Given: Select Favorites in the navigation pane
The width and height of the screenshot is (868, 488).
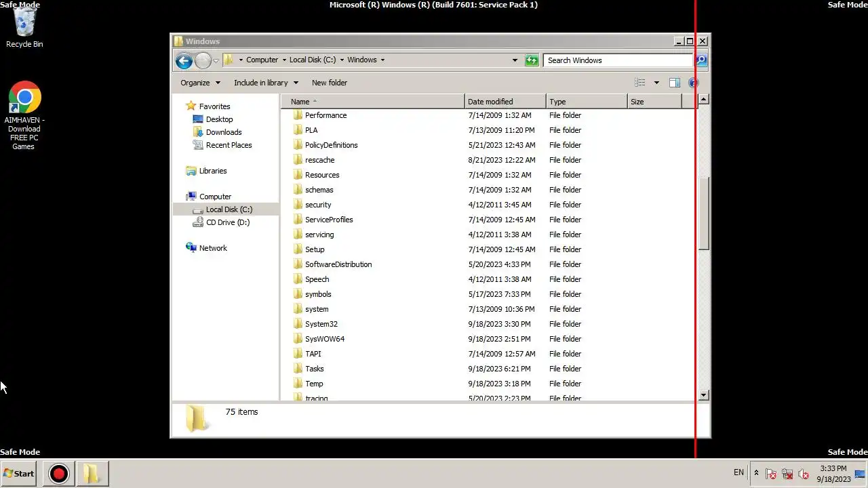Looking at the screenshot, I should pos(214,106).
